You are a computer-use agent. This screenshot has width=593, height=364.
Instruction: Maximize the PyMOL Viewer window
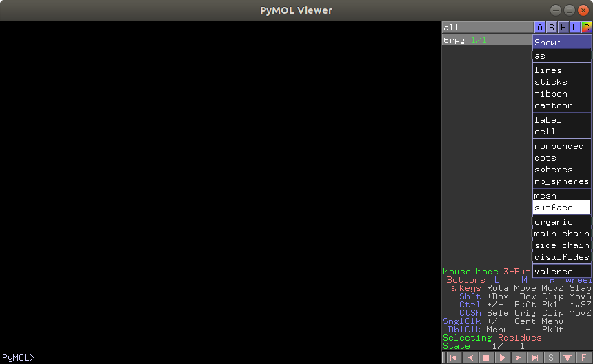pyautogui.click(x=569, y=10)
